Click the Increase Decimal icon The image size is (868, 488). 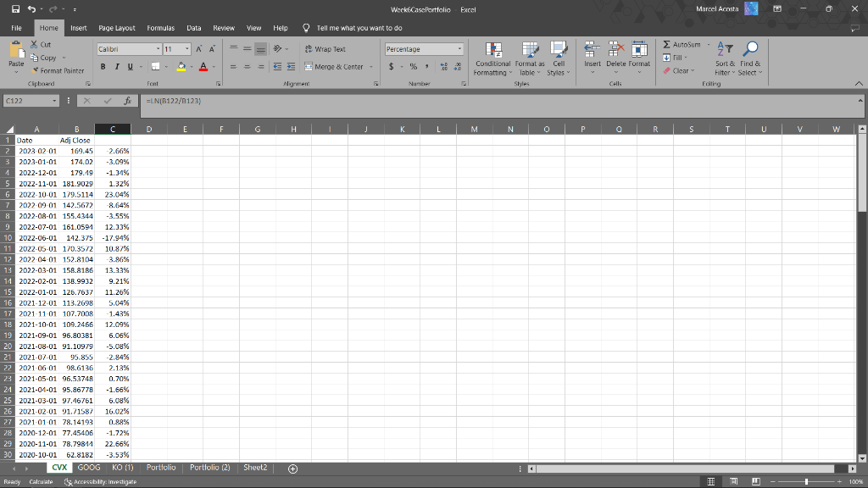point(444,67)
